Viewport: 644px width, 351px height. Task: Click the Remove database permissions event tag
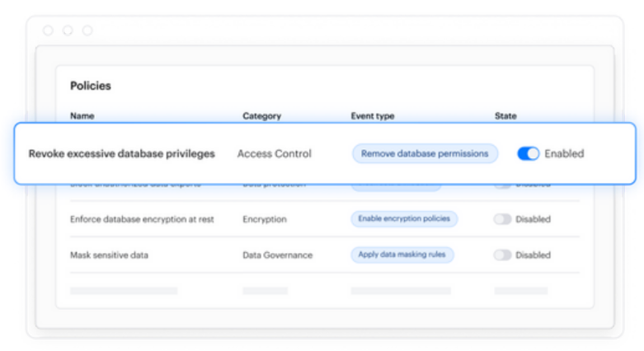tap(425, 154)
